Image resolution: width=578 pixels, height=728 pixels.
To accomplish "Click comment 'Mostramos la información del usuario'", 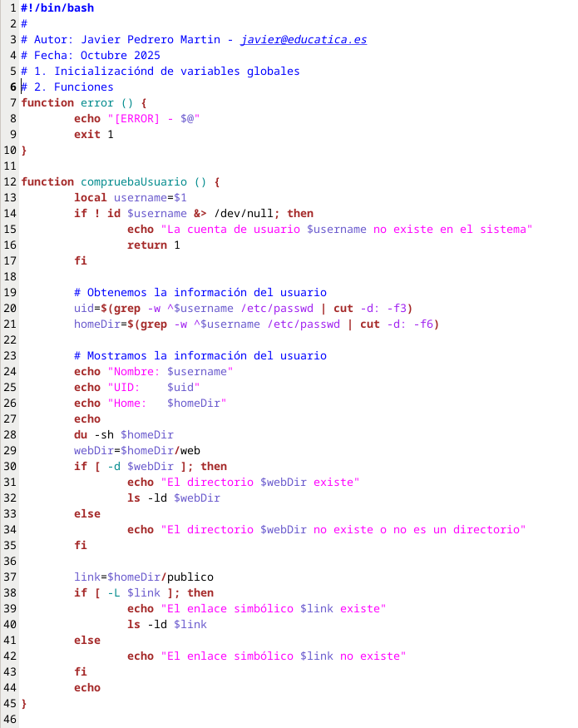I will click(x=200, y=355).
